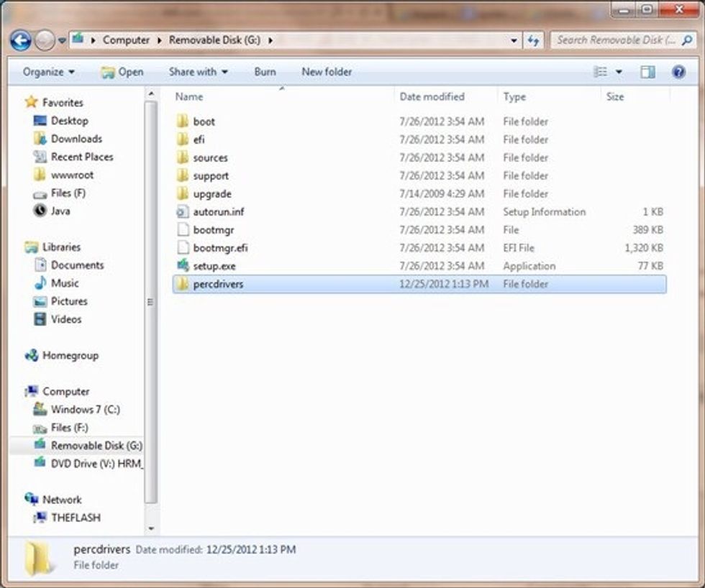705x588 pixels.
Task: Open the Share with dropdown
Action: point(199,72)
